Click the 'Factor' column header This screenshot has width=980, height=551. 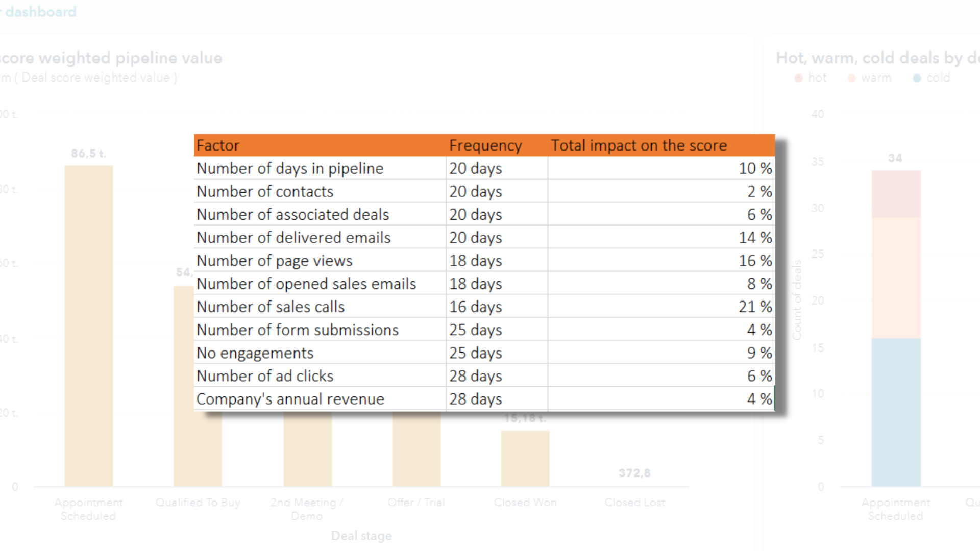217,145
